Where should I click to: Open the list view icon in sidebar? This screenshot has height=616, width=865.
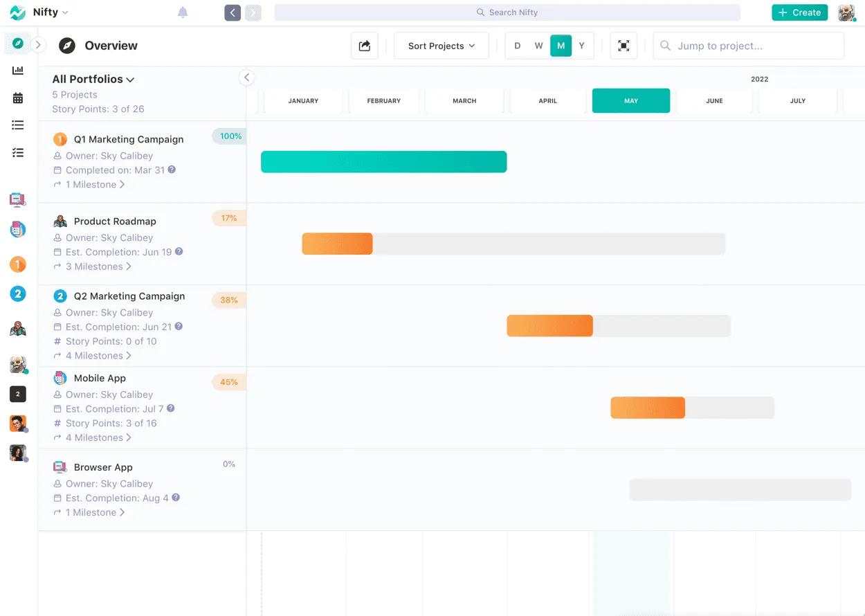(x=17, y=125)
